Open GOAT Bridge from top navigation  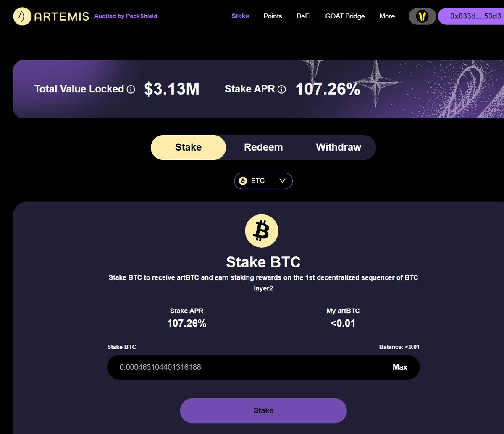[x=345, y=16]
